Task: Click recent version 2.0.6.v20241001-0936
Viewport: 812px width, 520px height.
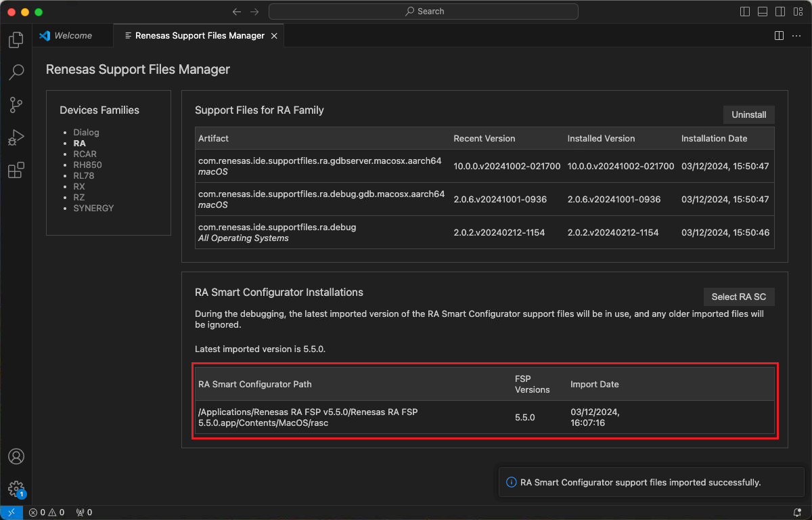Action: click(x=500, y=200)
